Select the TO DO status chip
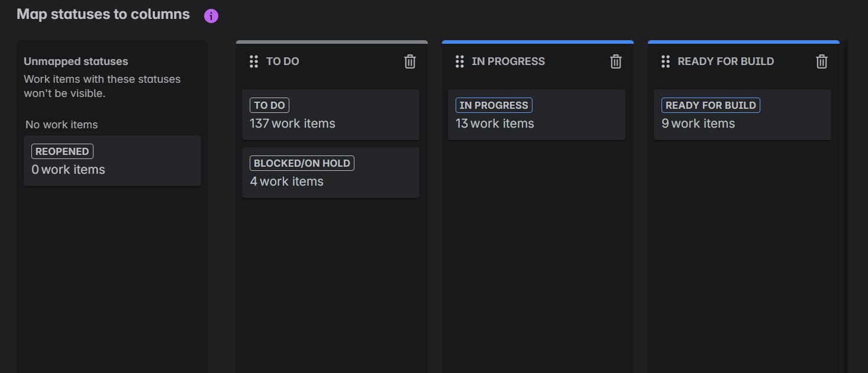This screenshot has height=373, width=868. tap(269, 105)
